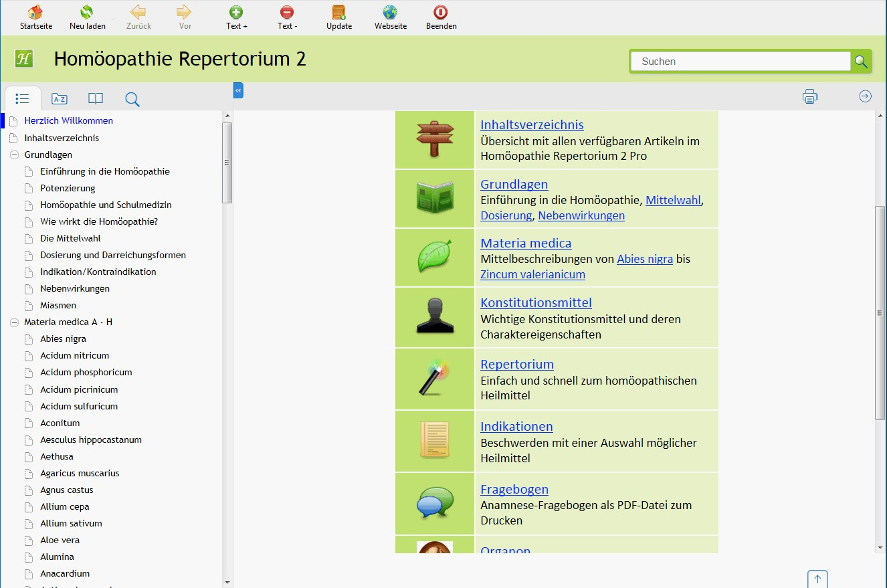Viewport: 887px width, 588px height.
Task: Start search with the magnifier icon
Action: (x=861, y=61)
